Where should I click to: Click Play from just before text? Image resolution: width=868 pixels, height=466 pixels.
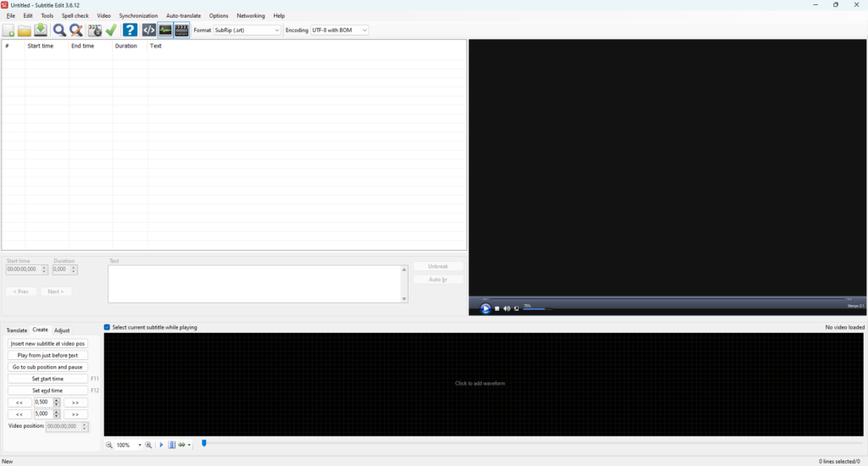click(x=47, y=355)
